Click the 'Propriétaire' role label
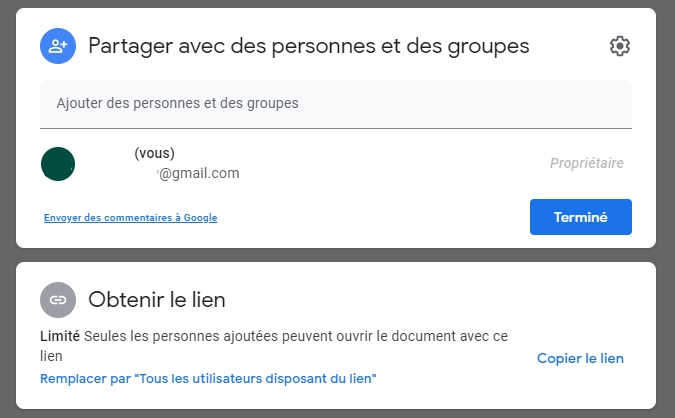 pyautogui.click(x=586, y=163)
